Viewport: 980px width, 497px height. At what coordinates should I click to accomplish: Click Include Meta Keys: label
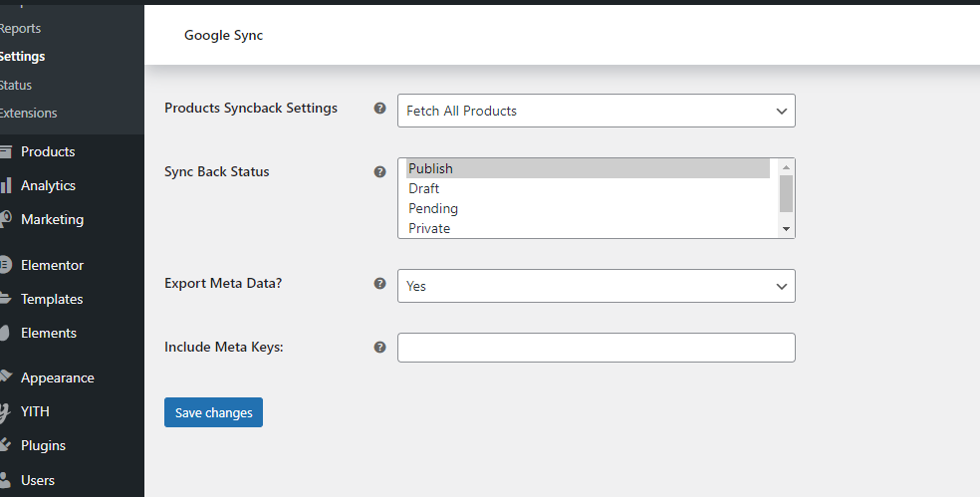click(224, 347)
